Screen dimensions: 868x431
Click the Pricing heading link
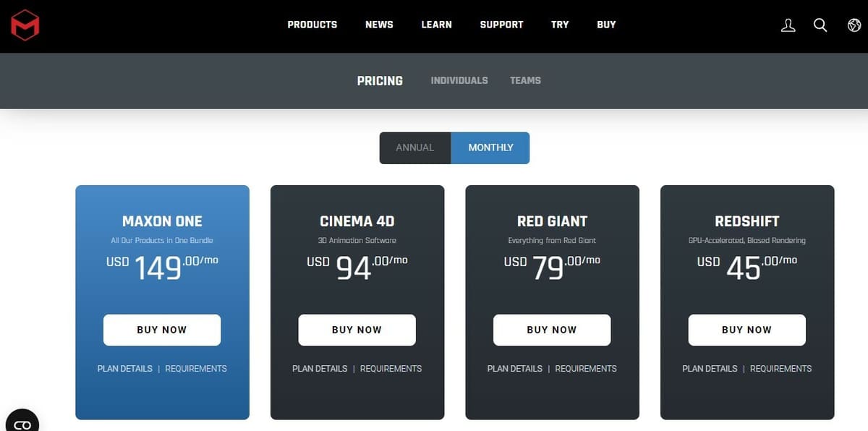pyautogui.click(x=380, y=81)
